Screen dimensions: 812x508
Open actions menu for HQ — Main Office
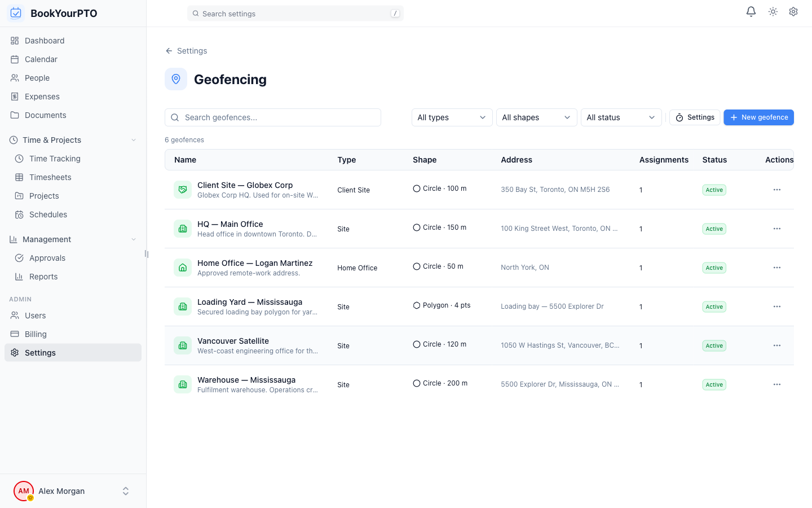tap(777, 229)
